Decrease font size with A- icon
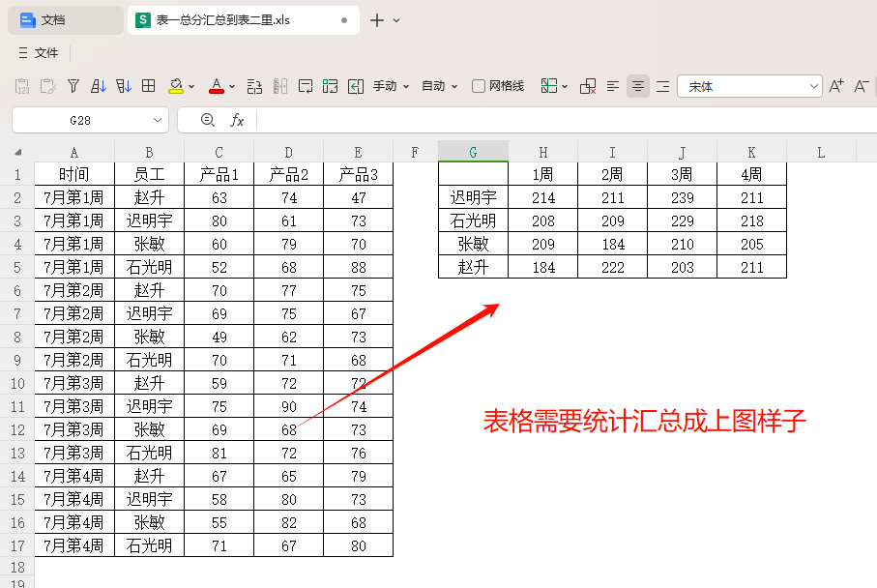 click(x=862, y=86)
